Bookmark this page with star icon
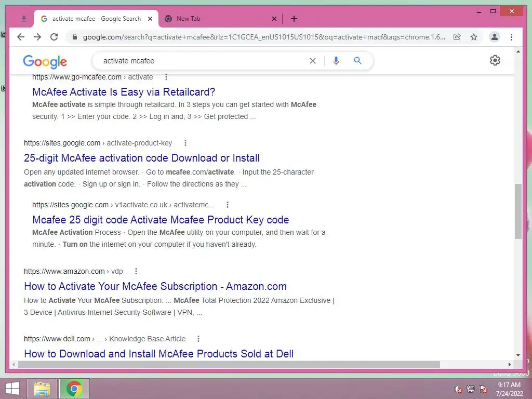Screen dimensions: 532x399 coord(474,37)
